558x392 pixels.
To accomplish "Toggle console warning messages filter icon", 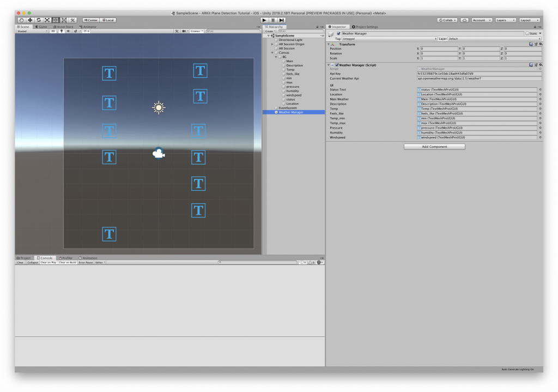I will coord(311,262).
